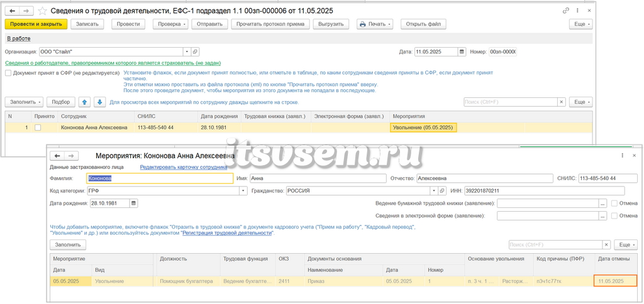The width and height of the screenshot is (644, 304).
Task: Expand the Организация dropdown list
Action: (187, 52)
